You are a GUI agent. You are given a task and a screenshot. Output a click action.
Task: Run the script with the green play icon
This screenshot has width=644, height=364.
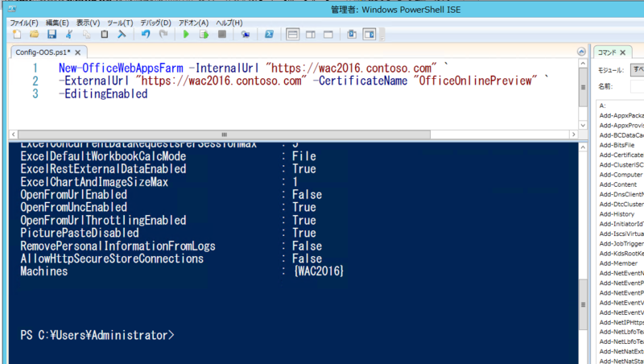186,35
